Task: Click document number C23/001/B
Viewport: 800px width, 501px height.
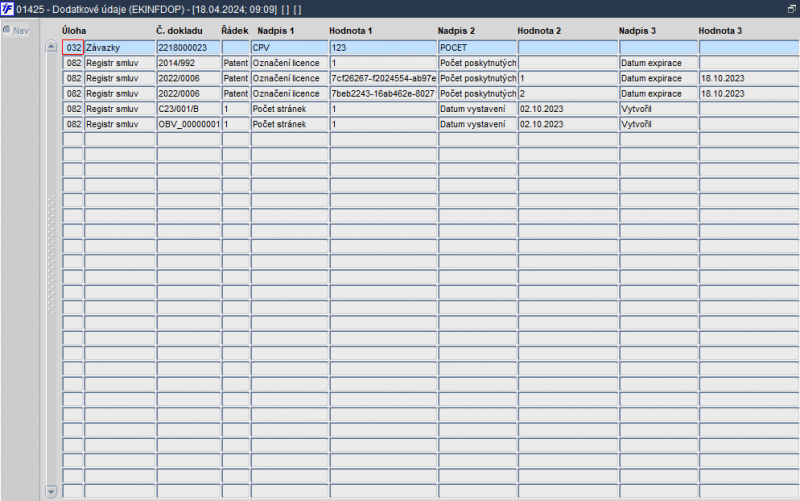Action: coord(188,109)
